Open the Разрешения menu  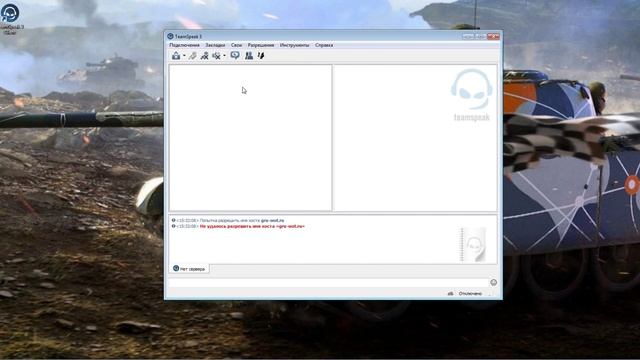[x=261, y=45]
